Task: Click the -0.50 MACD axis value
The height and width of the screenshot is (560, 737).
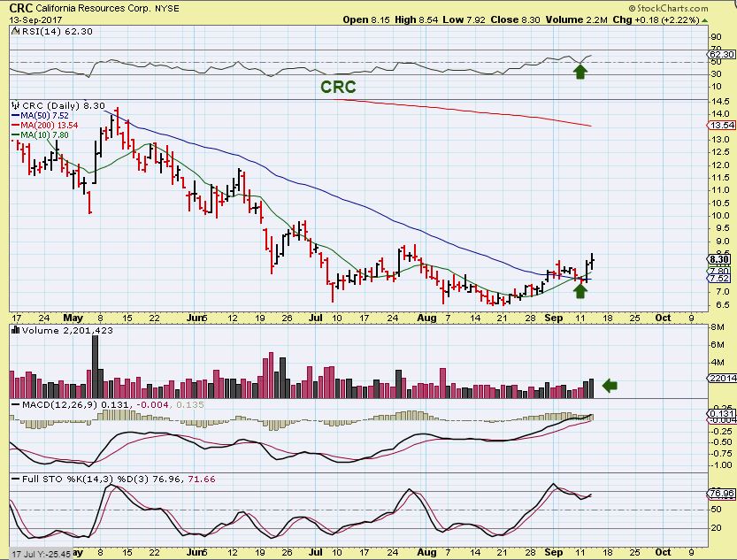Action: [x=721, y=442]
